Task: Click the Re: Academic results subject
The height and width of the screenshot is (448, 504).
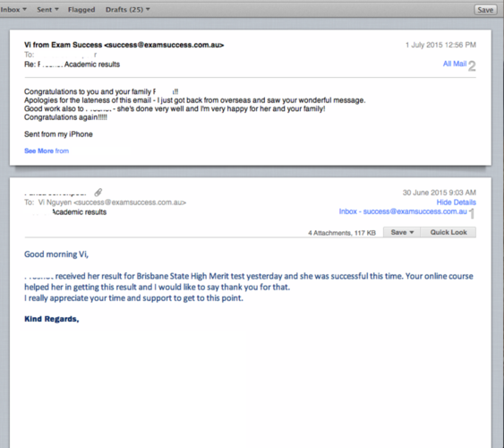Action: pyautogui.click(x=72, y=65)
